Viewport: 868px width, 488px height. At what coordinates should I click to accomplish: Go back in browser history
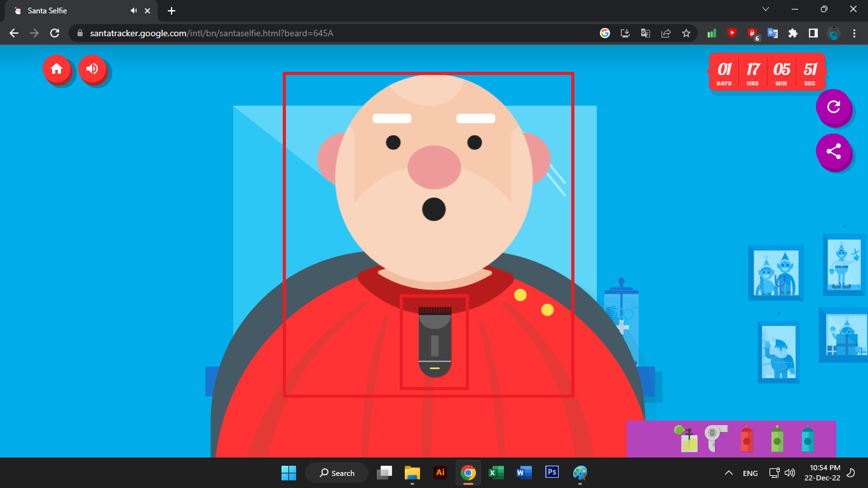click(x=14, y=33)
